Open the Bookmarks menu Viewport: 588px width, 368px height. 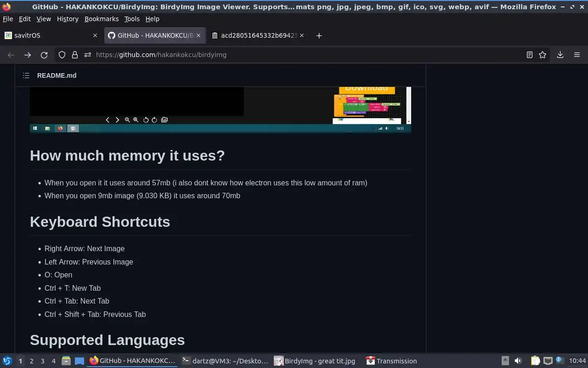[102, 19]
